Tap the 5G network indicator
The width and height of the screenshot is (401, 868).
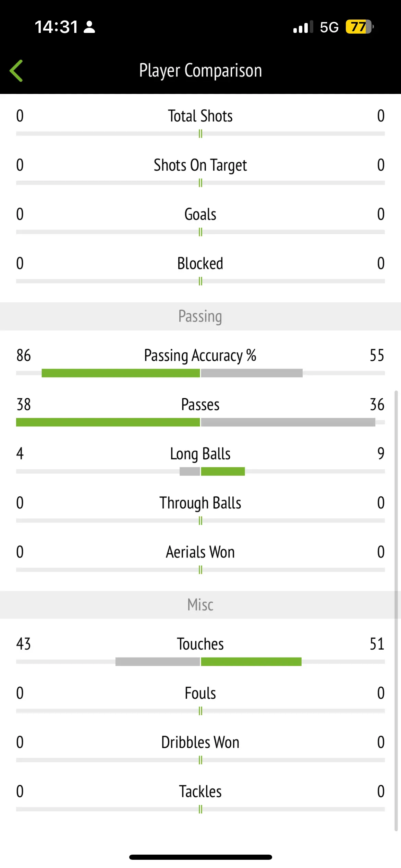329,27
